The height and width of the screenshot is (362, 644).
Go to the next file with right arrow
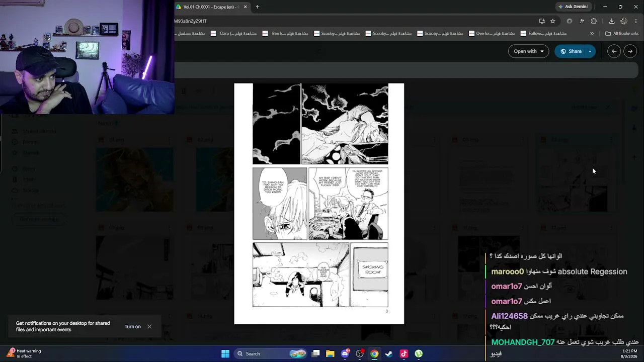630,51
